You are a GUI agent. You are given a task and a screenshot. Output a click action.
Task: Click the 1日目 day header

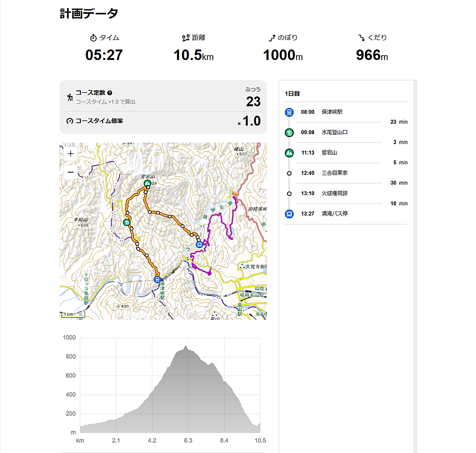[x=292, y=94]
